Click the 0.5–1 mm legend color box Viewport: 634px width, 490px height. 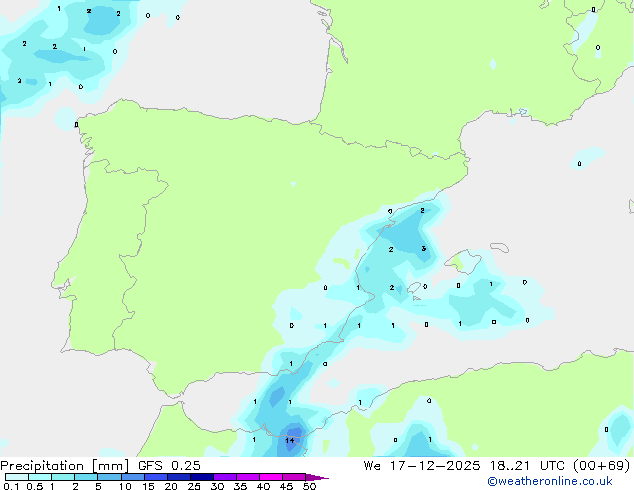(x=40, y=477)
